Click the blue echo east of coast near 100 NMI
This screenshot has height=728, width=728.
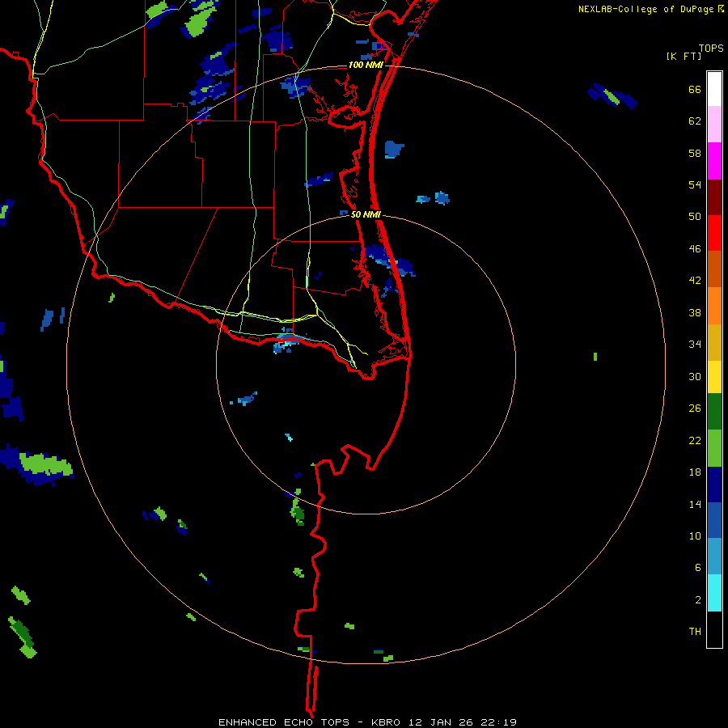(x=394, y=150)
